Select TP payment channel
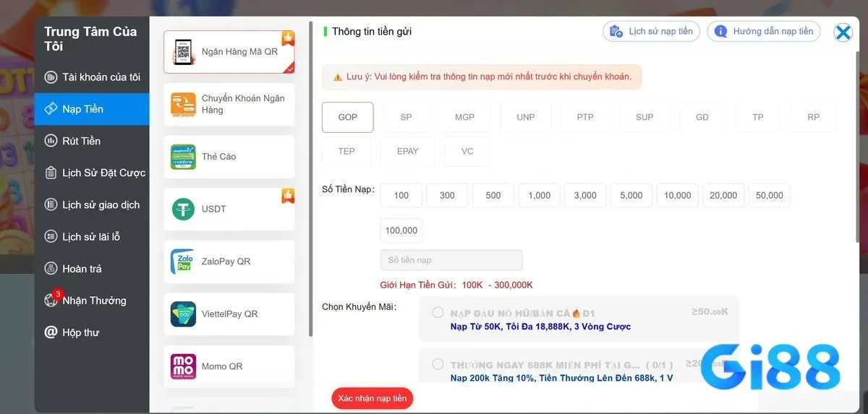The width and height of the screenshot is (868, 414). tap(758, 117)
